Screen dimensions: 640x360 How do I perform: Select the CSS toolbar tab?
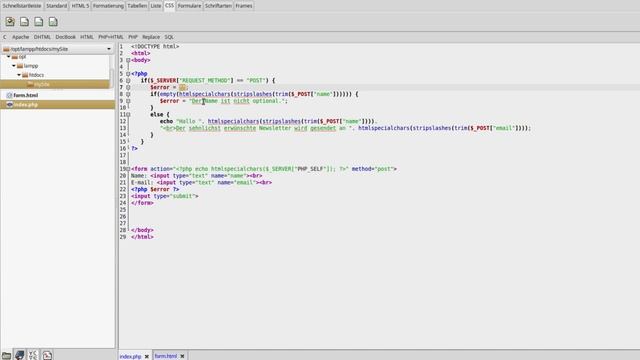point(169,5)
